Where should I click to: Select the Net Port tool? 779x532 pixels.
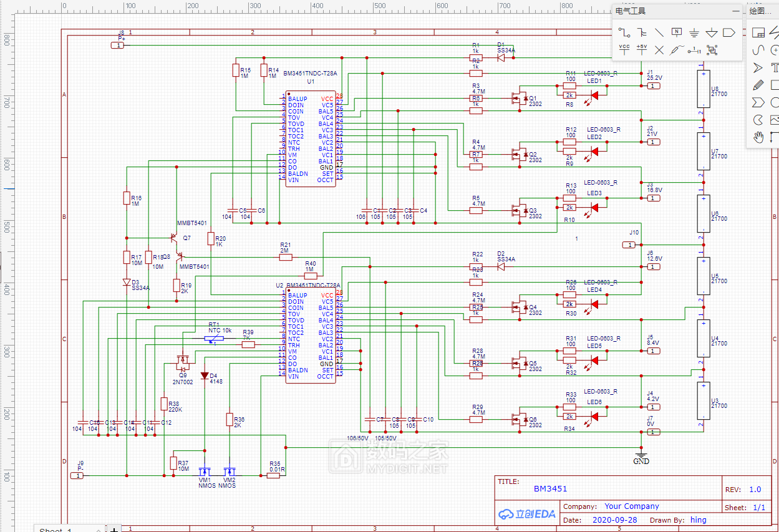[x=729, y=32]
